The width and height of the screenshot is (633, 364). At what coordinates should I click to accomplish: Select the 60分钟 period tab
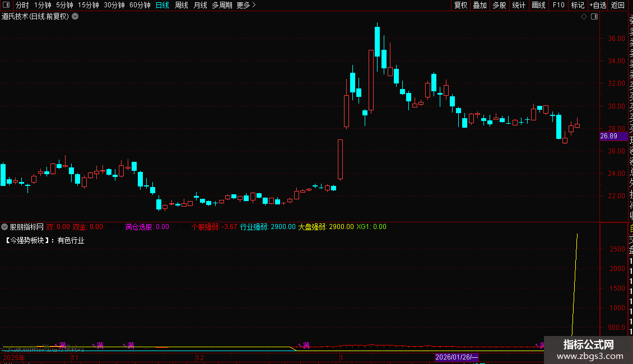point(139,5)
